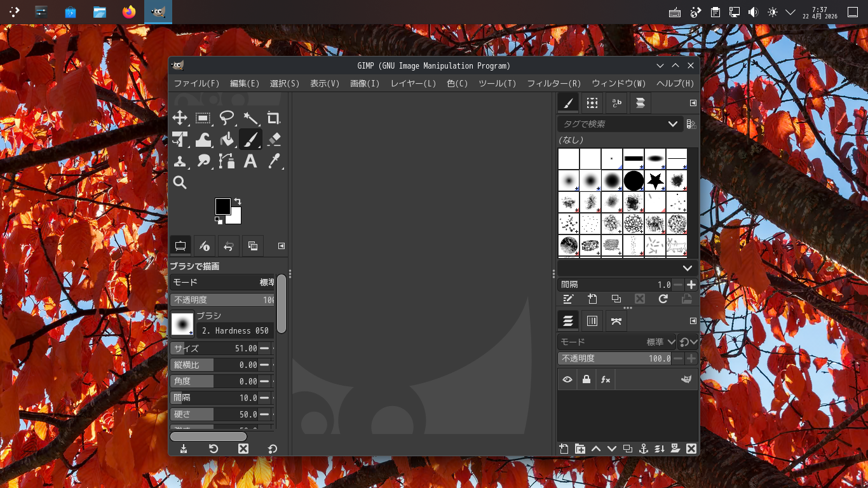Pick the Bucket Fill tool
The height and width of the screenshot is (488, 868).
point(227,139)
